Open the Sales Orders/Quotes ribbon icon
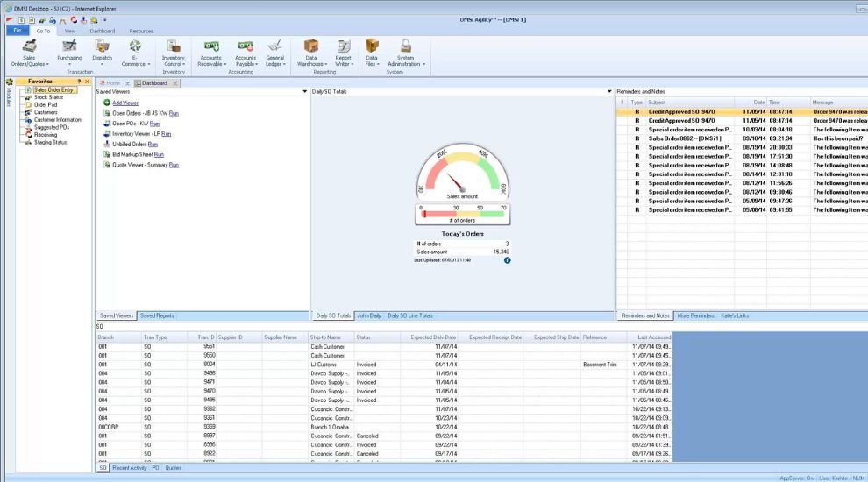 coord(29,53)
